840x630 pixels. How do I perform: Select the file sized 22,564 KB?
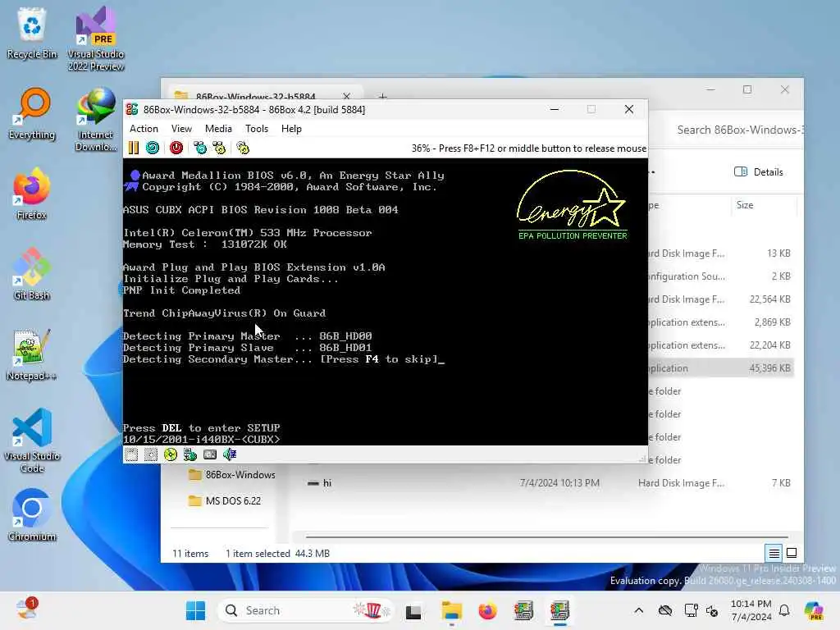720,299
